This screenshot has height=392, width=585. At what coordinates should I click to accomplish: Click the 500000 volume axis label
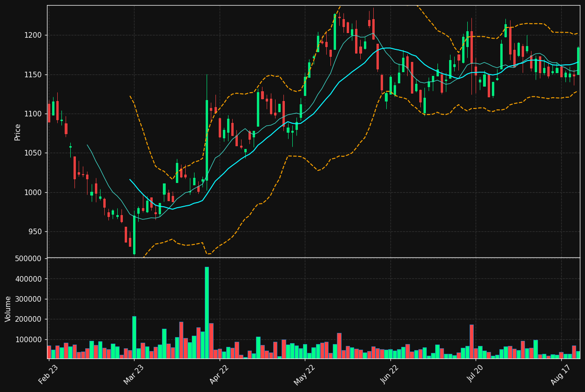(x=28, y=259)
